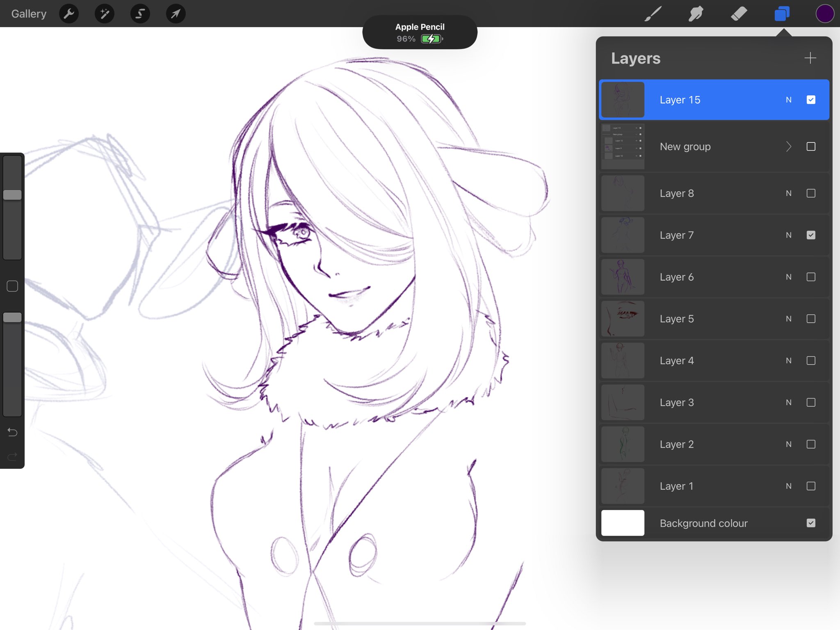The height and width of the screenshot is (630, 840).
Task: Expand the New group chevron
Action: [788, 147]
